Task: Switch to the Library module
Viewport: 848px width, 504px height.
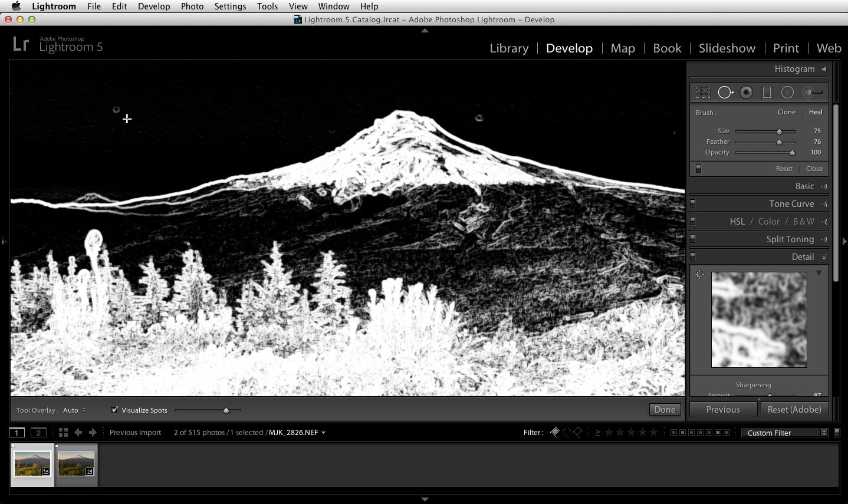Action: (509, 48)
